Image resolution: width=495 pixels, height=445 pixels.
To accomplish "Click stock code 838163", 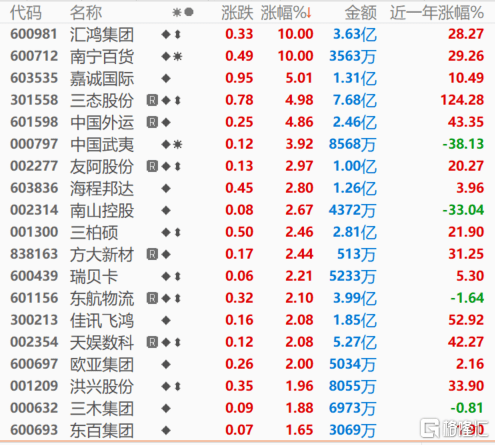I will [34, 254].
